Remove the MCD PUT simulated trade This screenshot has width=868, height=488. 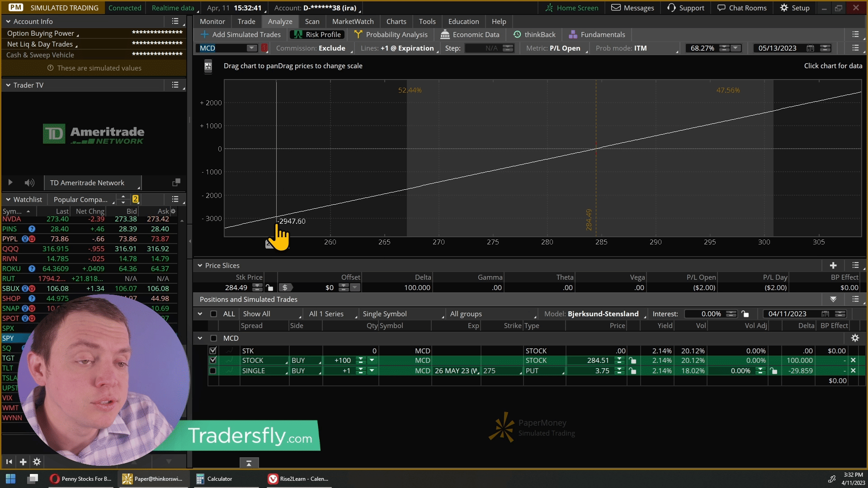point(853,371)
